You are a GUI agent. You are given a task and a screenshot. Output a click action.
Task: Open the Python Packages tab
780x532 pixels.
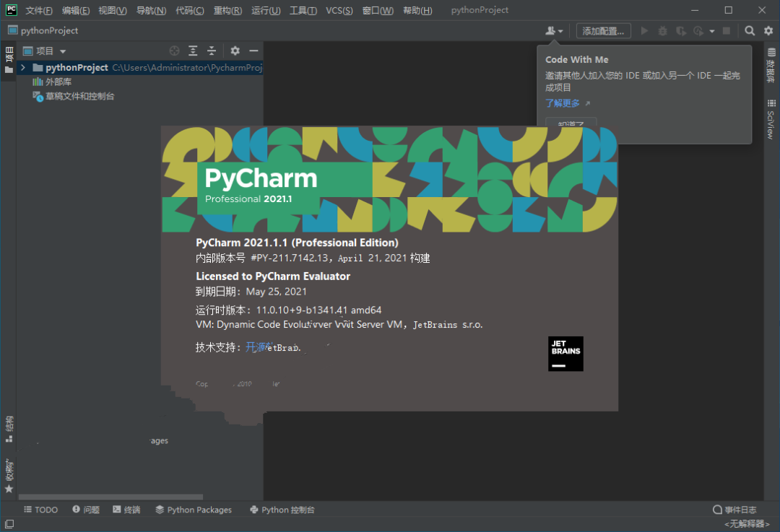tap(194, 510)
